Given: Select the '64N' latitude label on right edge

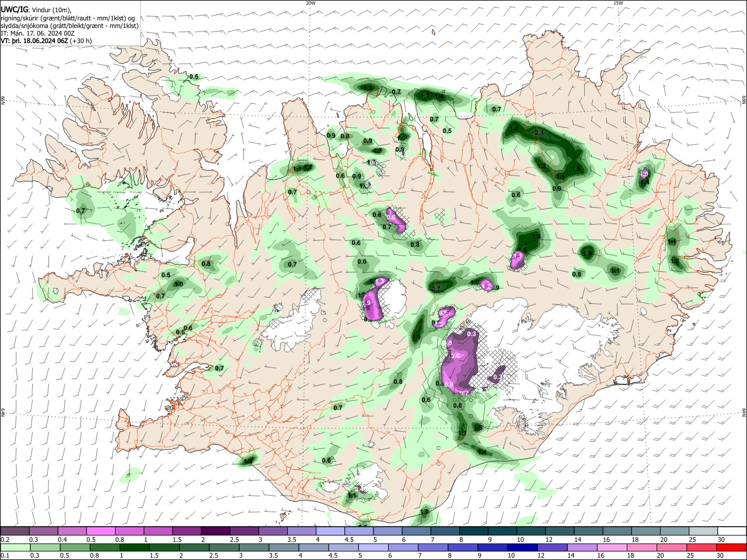Looking at the screenshot, I should tap(744, 411).
